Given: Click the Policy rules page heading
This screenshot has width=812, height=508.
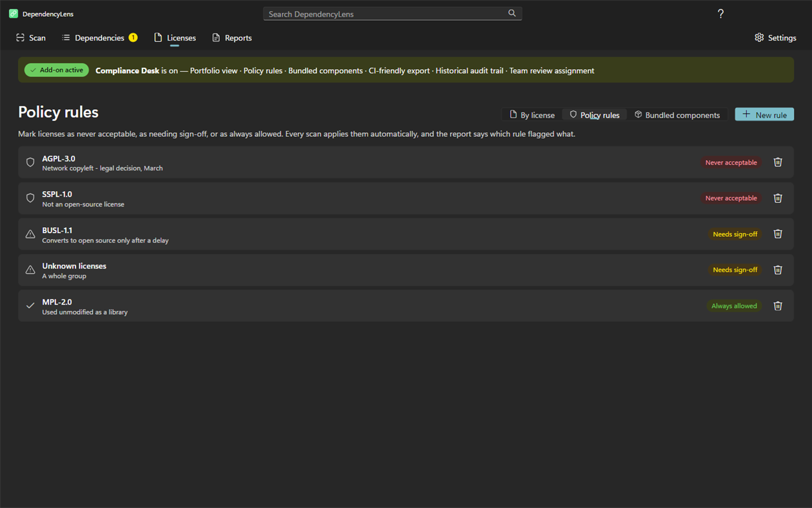Looking at the screenshot, I should 58,112.
